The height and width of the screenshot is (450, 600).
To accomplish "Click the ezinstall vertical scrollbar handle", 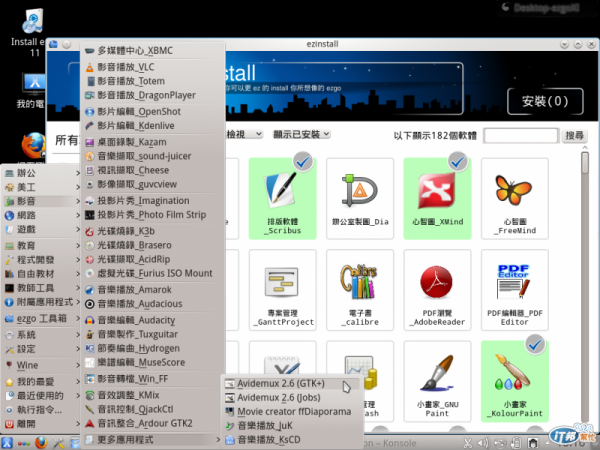I will tap(585, 163).
